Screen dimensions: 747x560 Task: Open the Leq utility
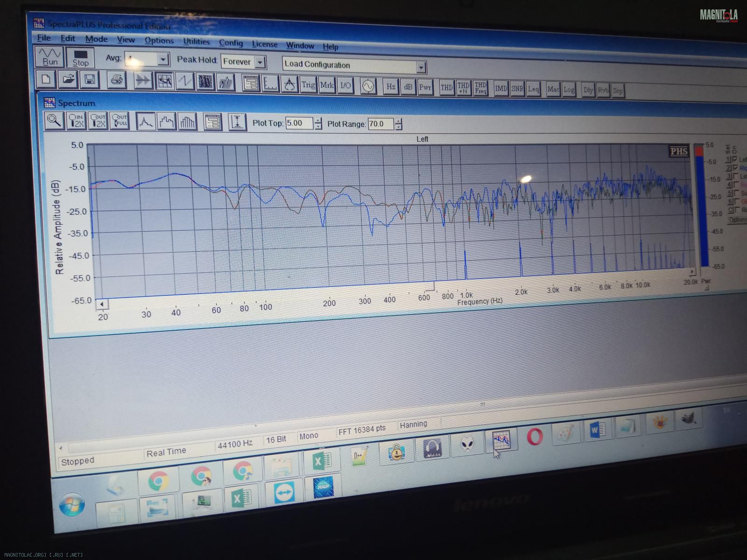click(533, 89)
